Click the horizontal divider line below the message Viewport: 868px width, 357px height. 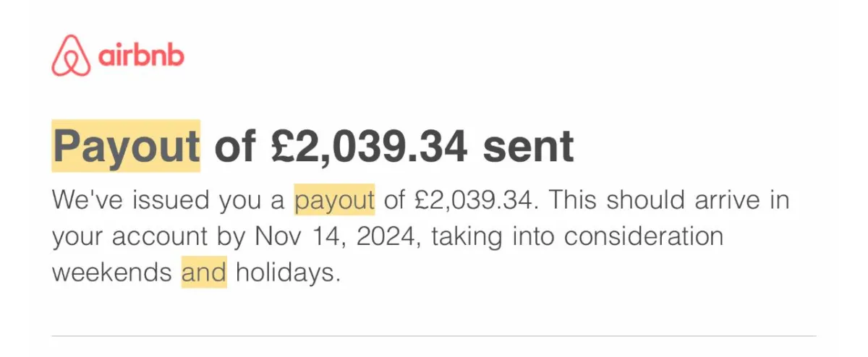(x=434, y=336)
